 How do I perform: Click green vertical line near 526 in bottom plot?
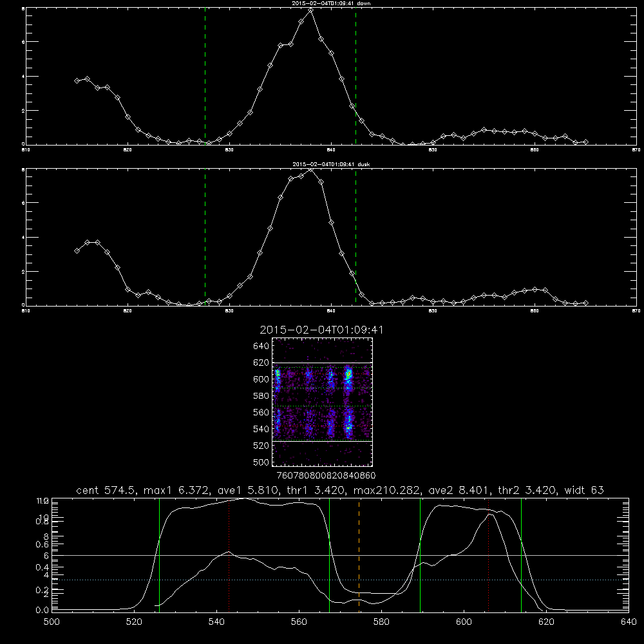click(x=159, y=555)
